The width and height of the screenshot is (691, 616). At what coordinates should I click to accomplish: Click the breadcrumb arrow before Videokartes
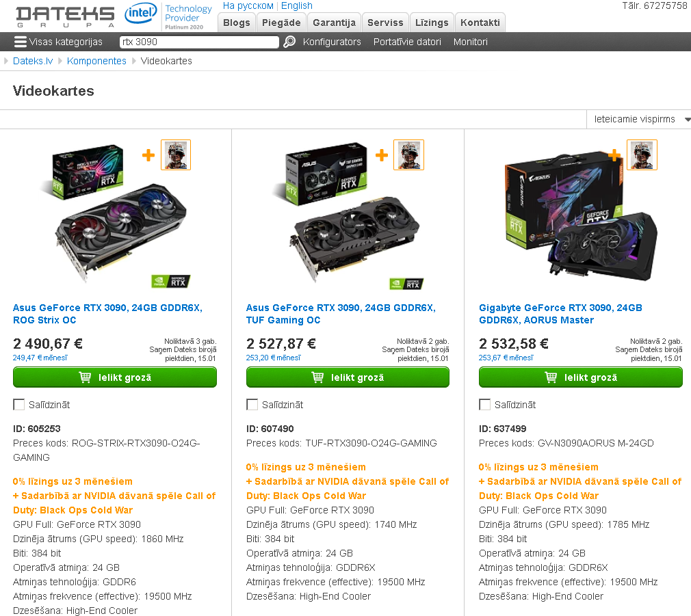pos(134,61)
